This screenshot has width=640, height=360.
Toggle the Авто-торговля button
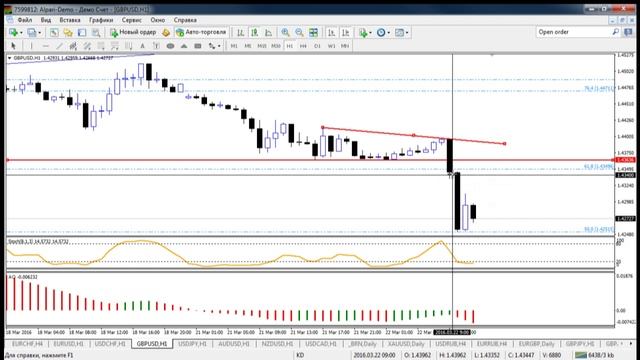(200, 32)
